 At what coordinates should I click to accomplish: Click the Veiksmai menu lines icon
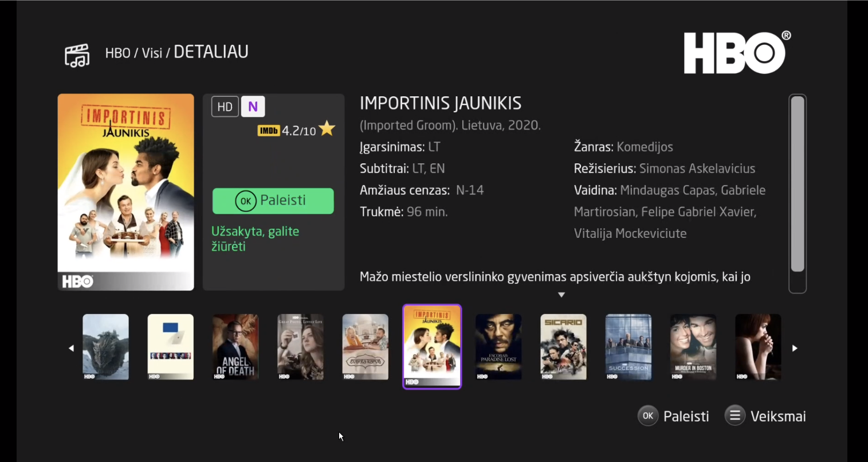(x=735, y=416)
